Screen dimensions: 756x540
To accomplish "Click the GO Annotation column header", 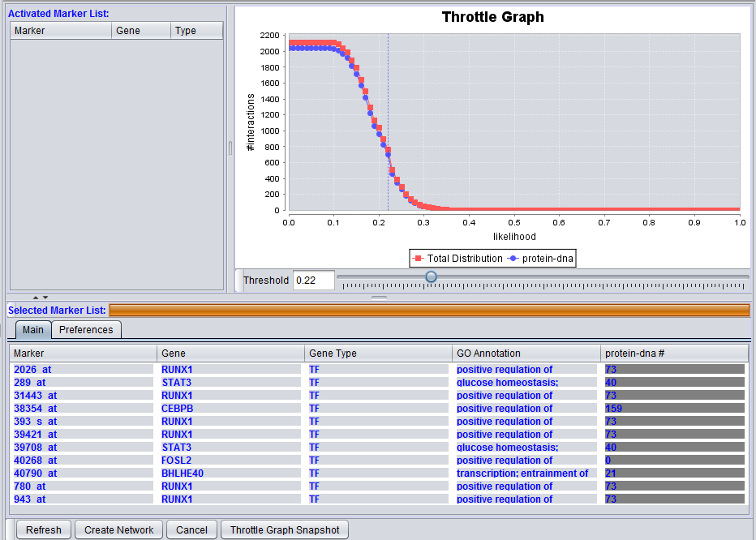I will 526,354.
